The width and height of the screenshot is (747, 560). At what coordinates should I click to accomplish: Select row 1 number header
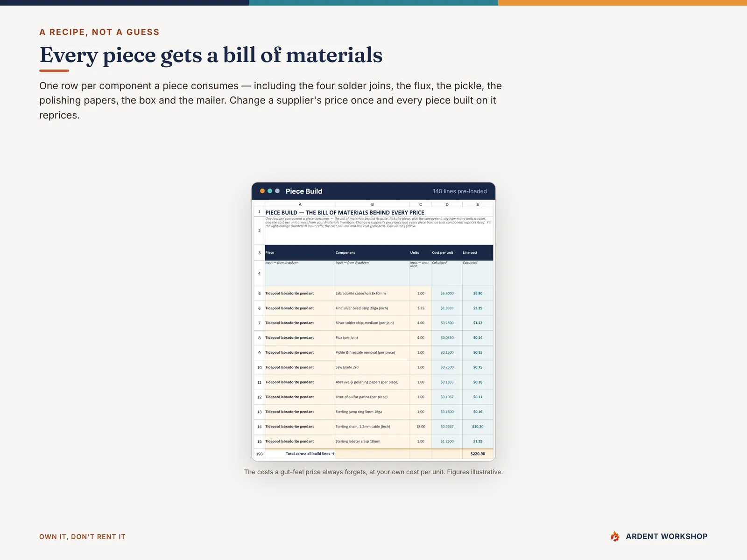(x=259, y=212)
